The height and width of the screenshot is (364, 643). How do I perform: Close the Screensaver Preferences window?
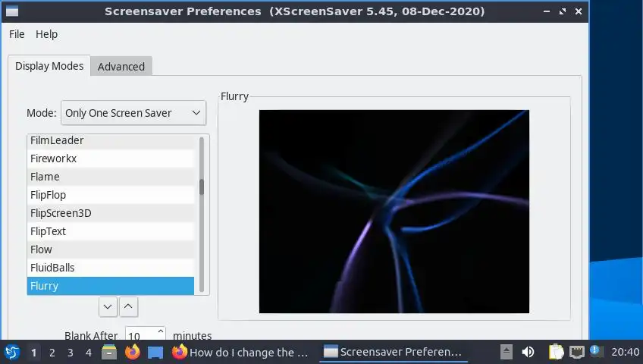point(579,11)
